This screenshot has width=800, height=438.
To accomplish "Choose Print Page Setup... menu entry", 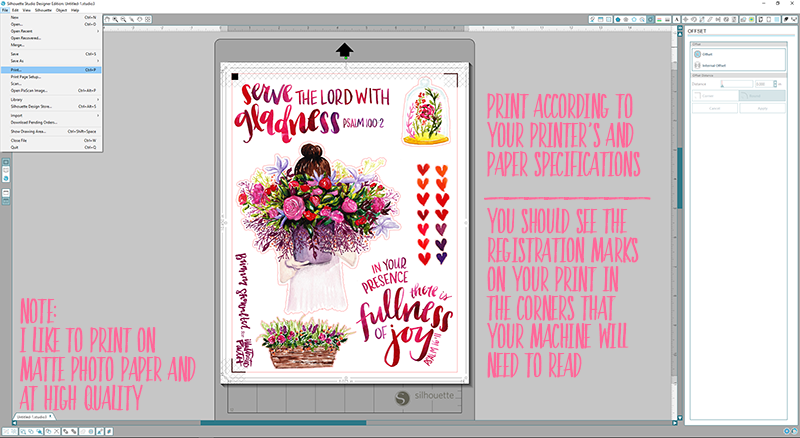I will (51, 77).
